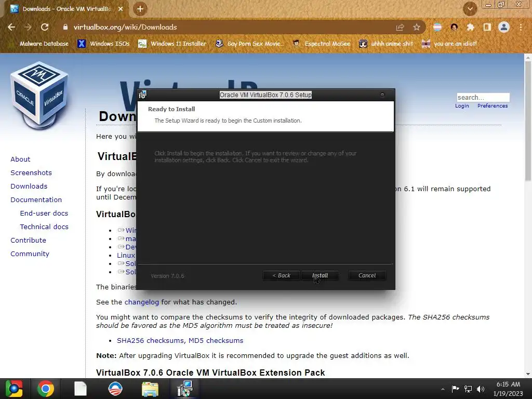This screenshot has height=399, width=532.
Task: Close the Downloads – Oracle VM VirtualBox tab
Action: pyautogui.click(x=121, y=9)
